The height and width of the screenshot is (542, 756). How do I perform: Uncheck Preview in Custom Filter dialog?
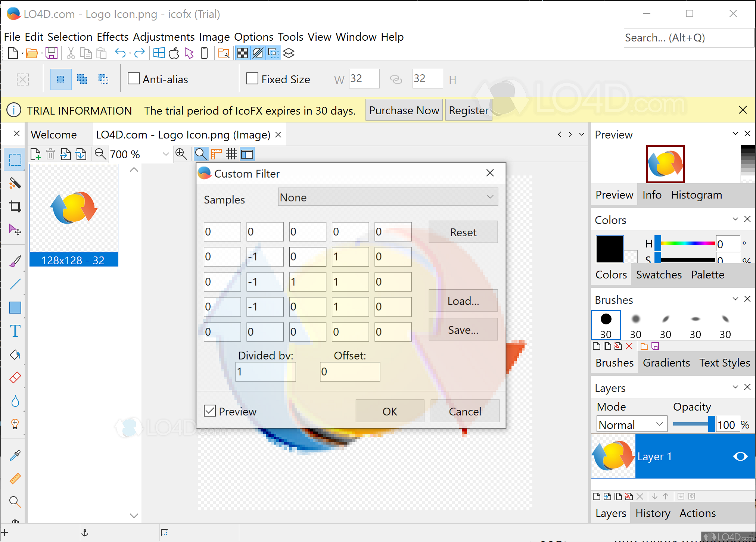tap(210, 411)
